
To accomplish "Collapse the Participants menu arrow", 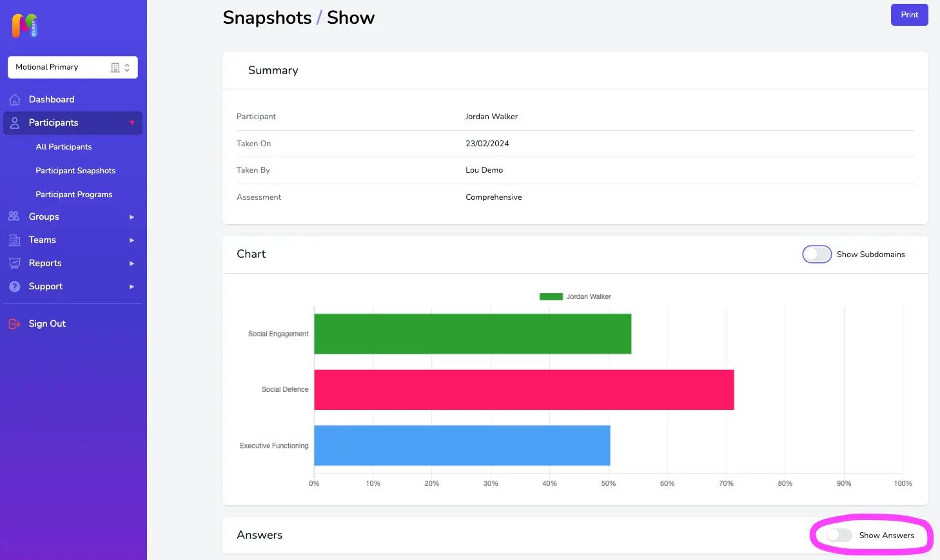I will pos(132,122).
